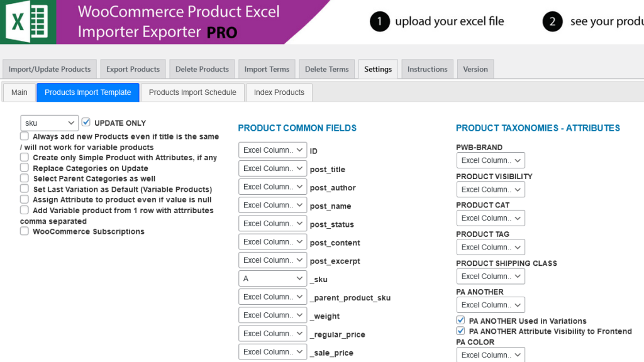The height and width of the screenshot is (362, 644).
Task: Click the _sku field label
Action: coord(319,280)
